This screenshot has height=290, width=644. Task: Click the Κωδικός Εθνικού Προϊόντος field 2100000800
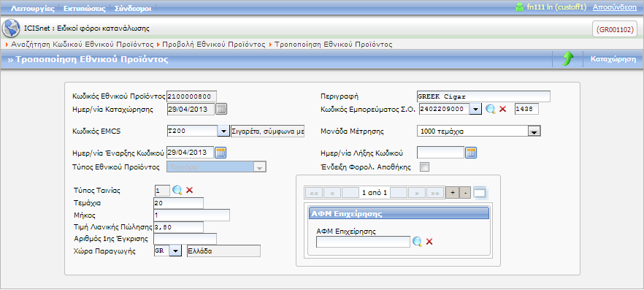coord(191,96)
